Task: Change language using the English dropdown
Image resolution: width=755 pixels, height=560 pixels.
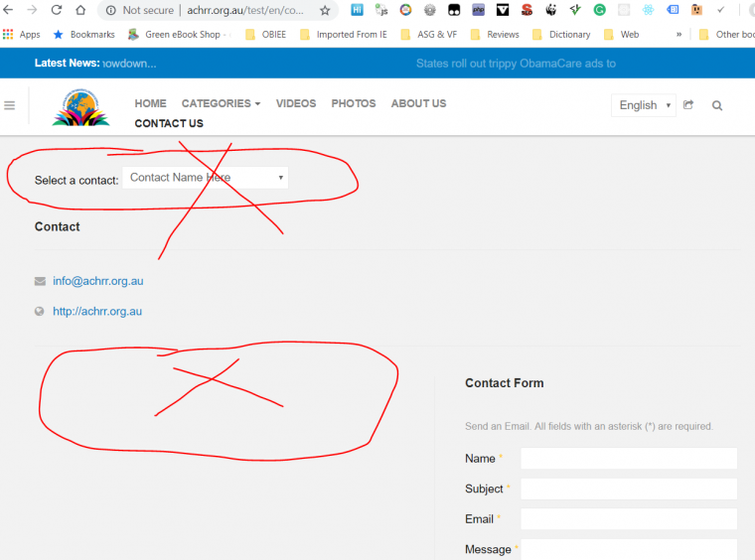Action: point(644,105)
